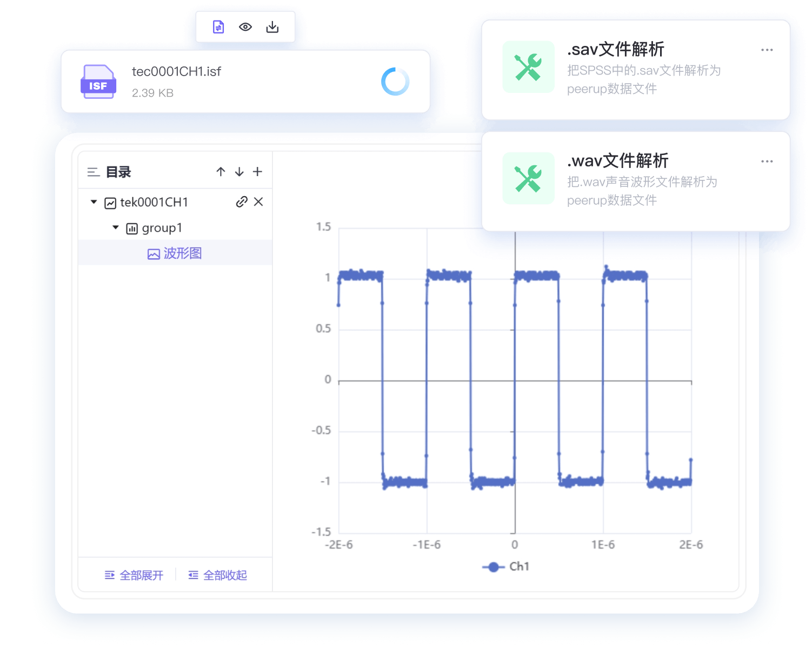Image resolution: width=812 pixels, height=645 pixels.
Task: Click the ISF file type icon
Action: (98, 82)
